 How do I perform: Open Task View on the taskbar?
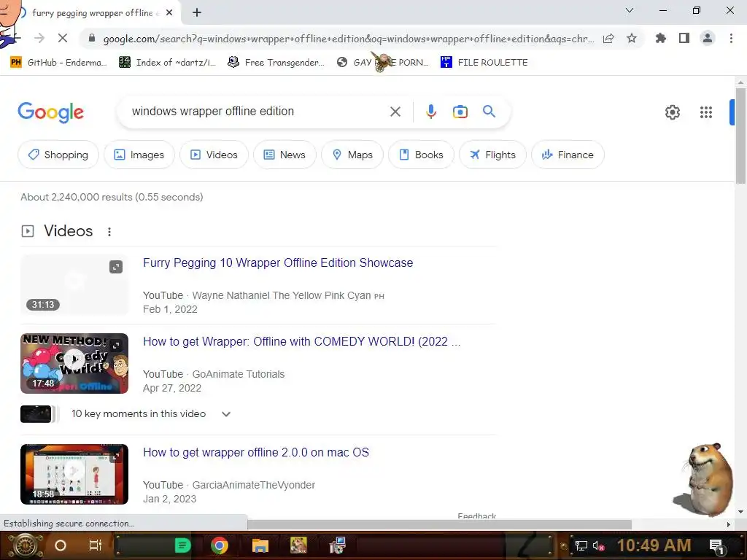[96, 545]
